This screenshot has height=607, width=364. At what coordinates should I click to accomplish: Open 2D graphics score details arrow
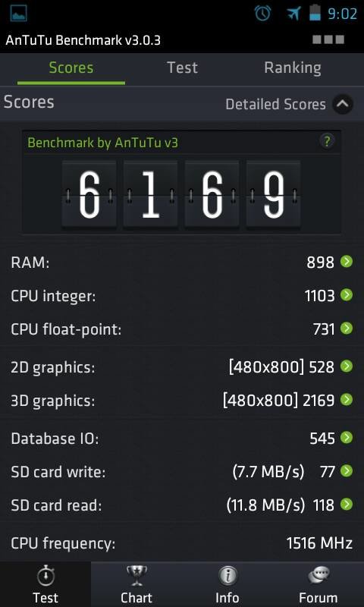(x=347, y=366)
